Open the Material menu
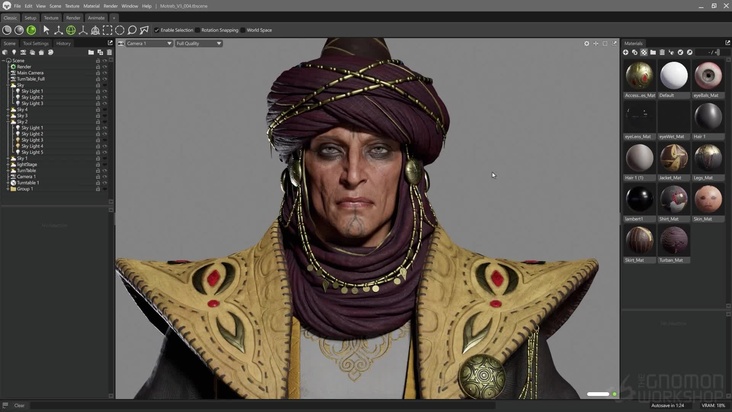732x412 pixels. (x=91, y=6)
